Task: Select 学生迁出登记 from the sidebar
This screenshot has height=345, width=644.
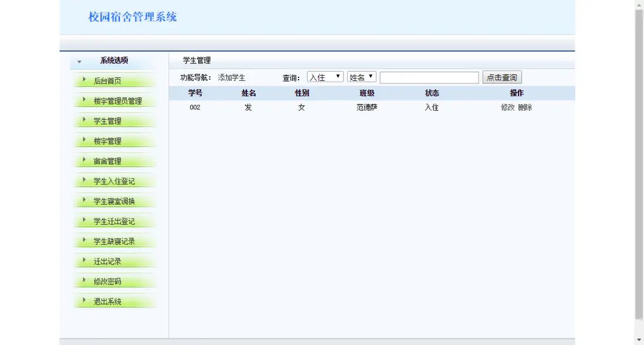Action: [x=114, y=221]
